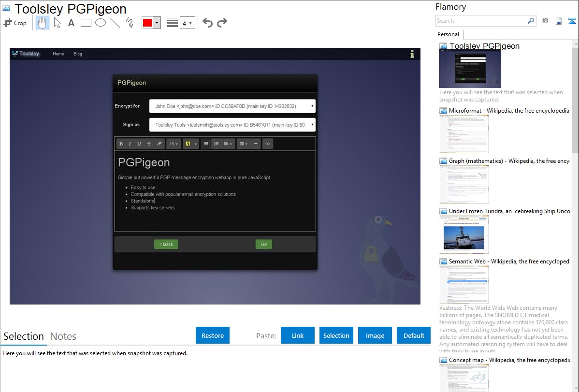
Task: Pick the ellipse shape tool
Action: (x=101, y=23)
